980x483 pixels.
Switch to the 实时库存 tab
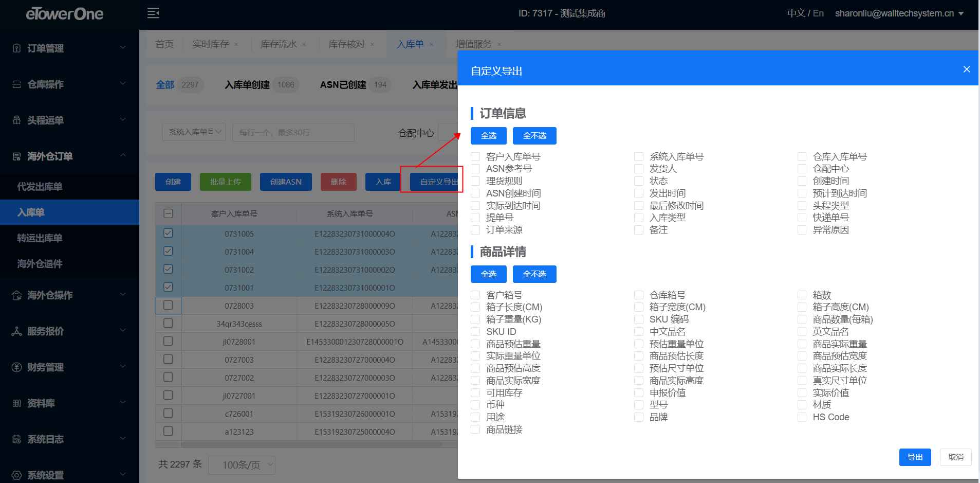pos(210,44)
